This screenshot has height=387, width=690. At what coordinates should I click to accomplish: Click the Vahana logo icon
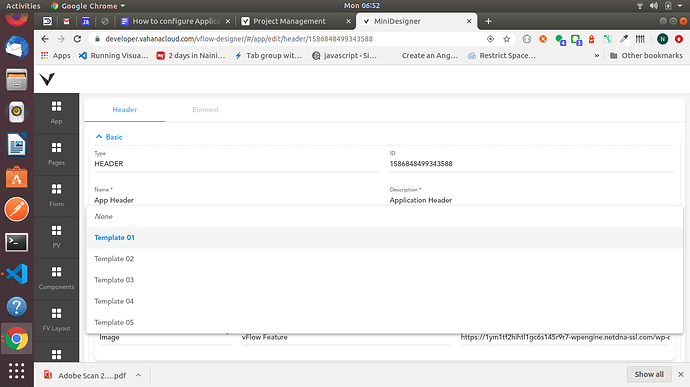tap(47, 79)
